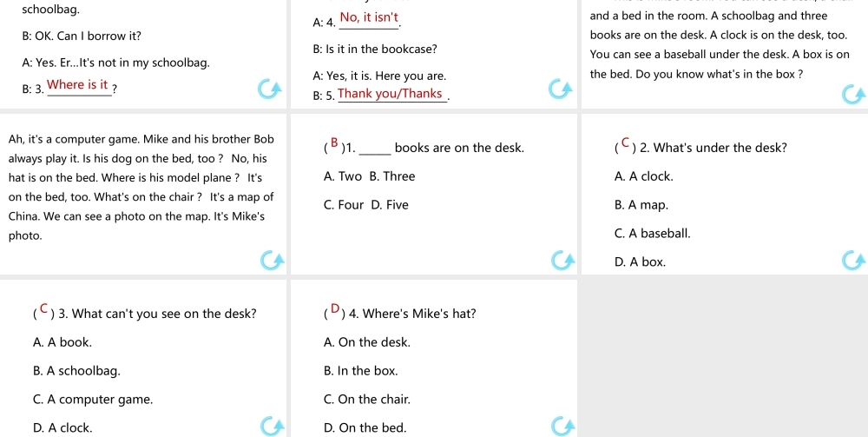This screenshot has width=868, height=437.
Task: Select option "B. A schoolbag."
Action: pos(76,371)
